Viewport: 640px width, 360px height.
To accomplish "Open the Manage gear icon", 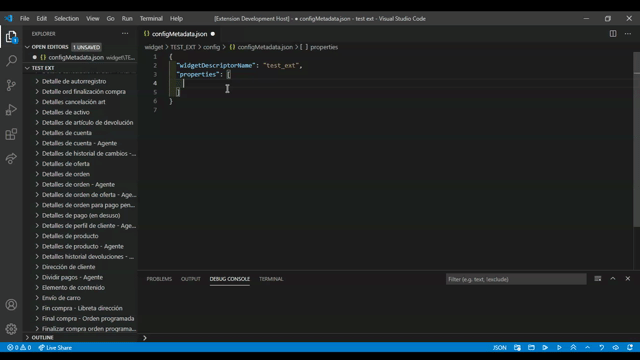I will coord(11,329).
